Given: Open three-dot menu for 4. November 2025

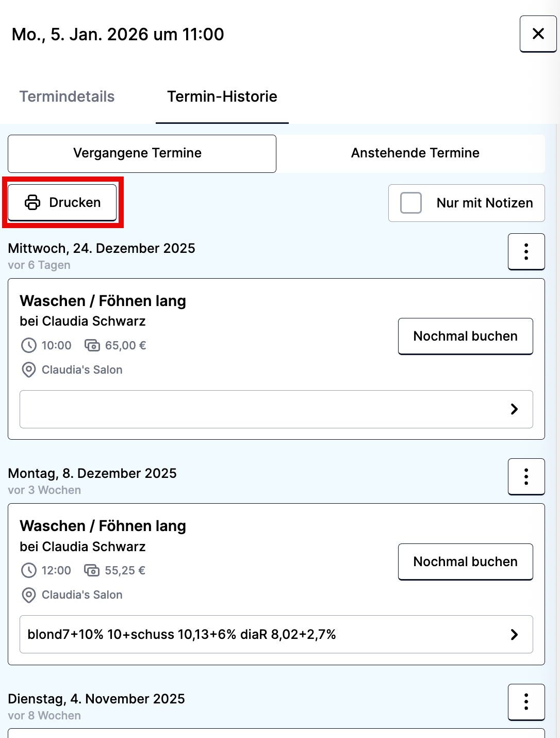Looking at the screenshot, I should pyautogui.click(x=526, y=702).
